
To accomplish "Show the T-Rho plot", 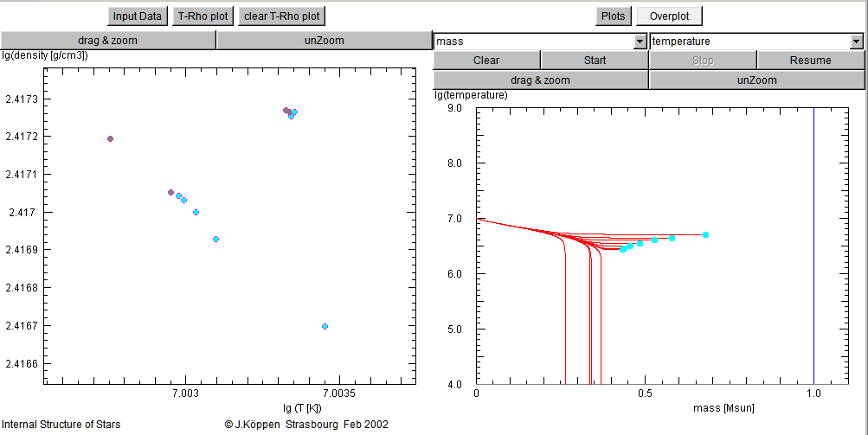I will click(x=203, y=16).
